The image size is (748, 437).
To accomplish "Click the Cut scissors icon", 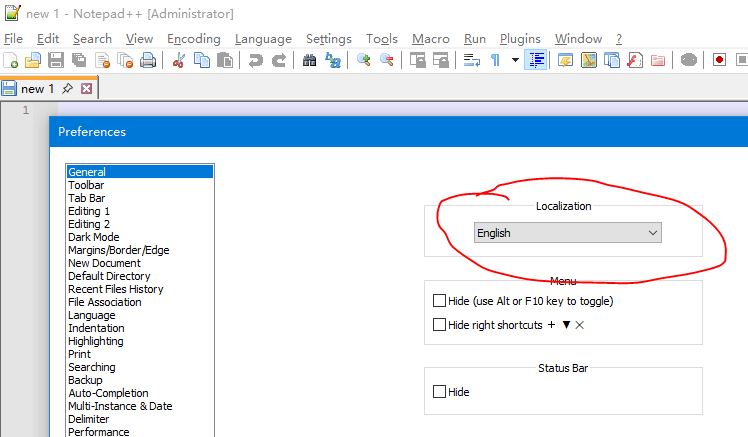I will pos(179,61).
